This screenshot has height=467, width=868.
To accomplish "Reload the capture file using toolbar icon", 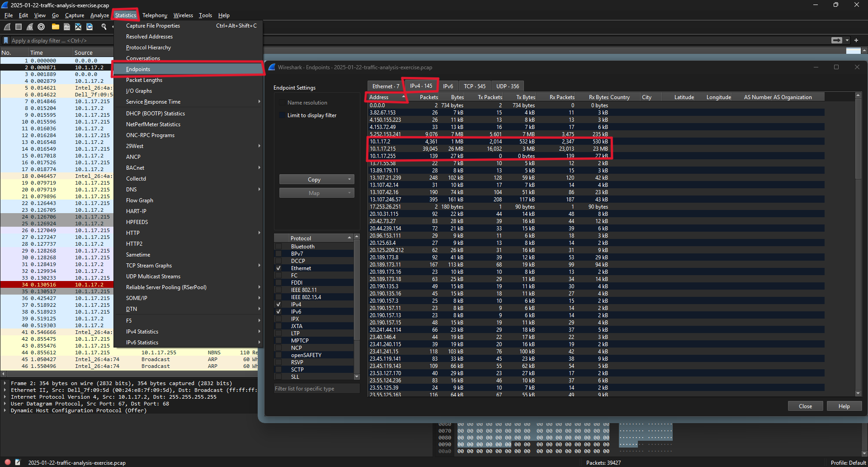I will 90,27.
